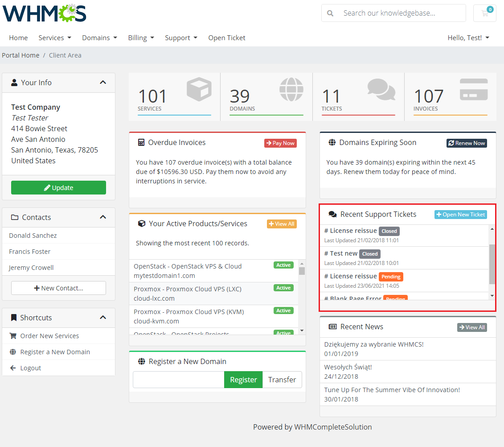
Task: Click the Domains globe icon tile
Action: click(291, 89)
